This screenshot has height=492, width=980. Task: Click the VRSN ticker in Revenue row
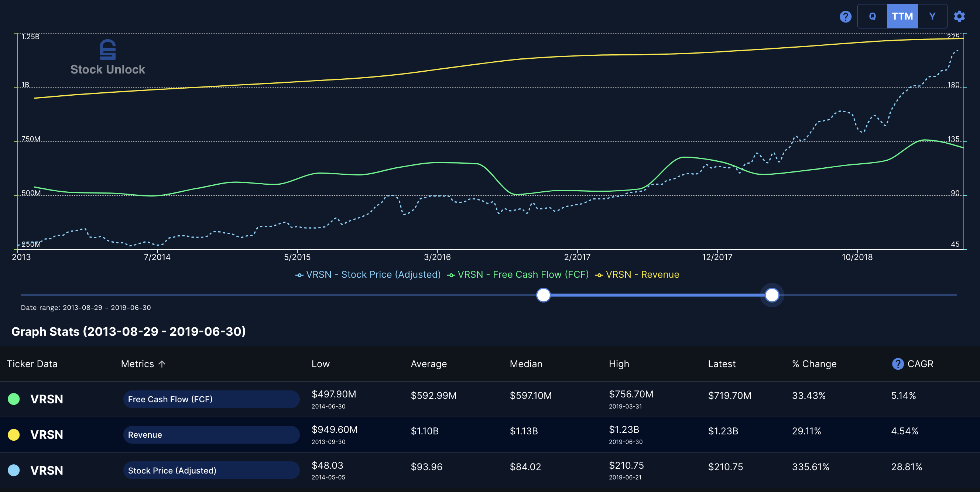[x=47, y=434]
